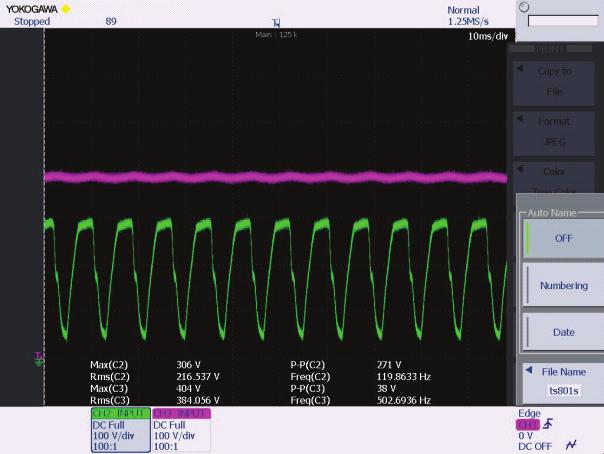Click the 0 V trigger level readout
Viewport: 604px width, 454px height.
[x=525, y=436]
